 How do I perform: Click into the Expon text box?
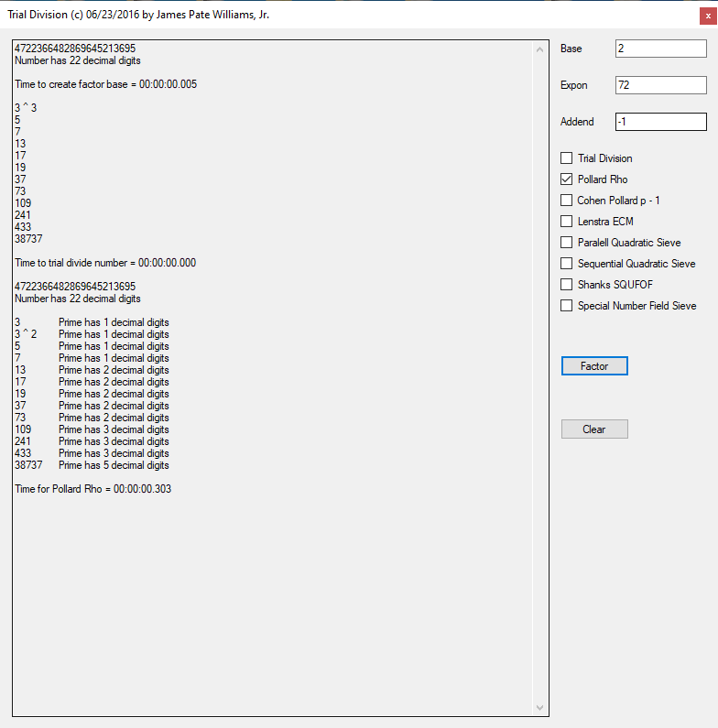[x=660, y=85]
